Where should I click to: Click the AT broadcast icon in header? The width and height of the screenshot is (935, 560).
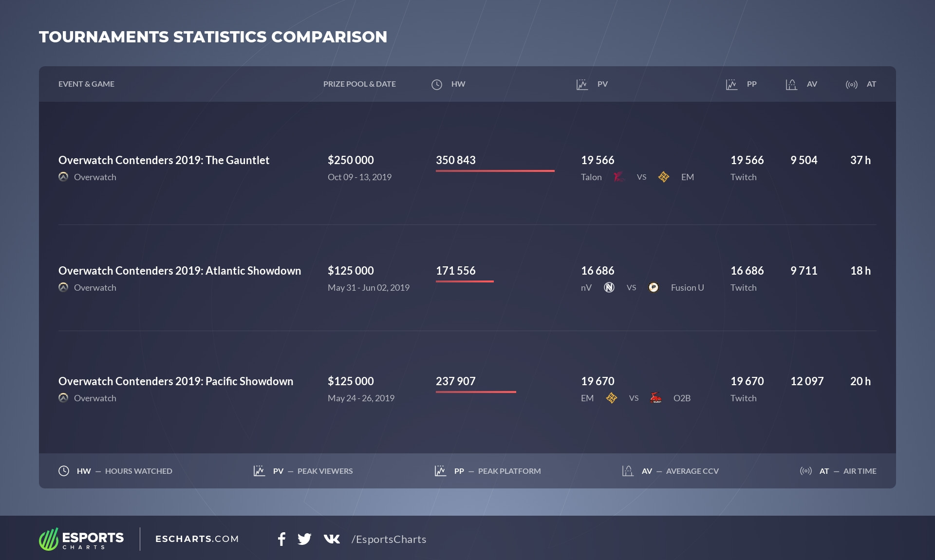coord(851,84)
